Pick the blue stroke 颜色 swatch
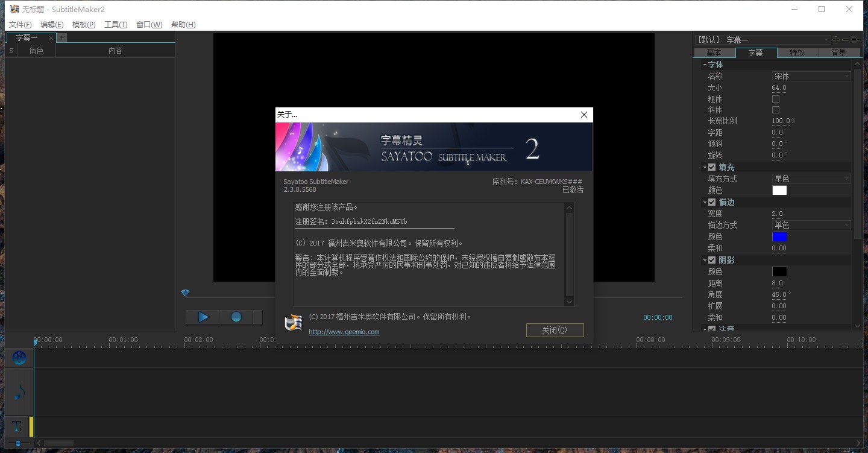This screenshot has height=453, width=868. pyautogui.click(x=779, y=236)
